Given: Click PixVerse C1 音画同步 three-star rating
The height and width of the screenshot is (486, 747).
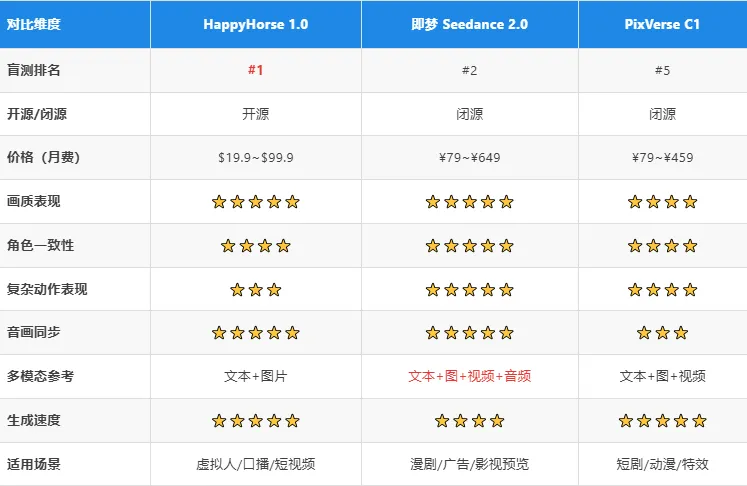Looking at the screenshot, I should [662, 333].
